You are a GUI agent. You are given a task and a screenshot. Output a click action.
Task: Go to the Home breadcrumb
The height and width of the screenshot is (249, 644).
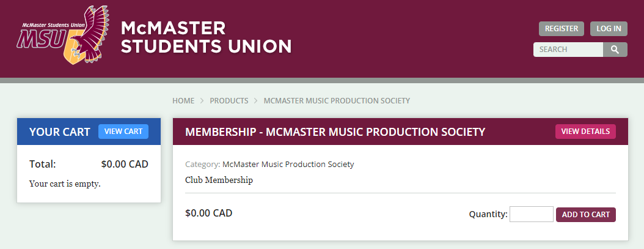[183, 101]
